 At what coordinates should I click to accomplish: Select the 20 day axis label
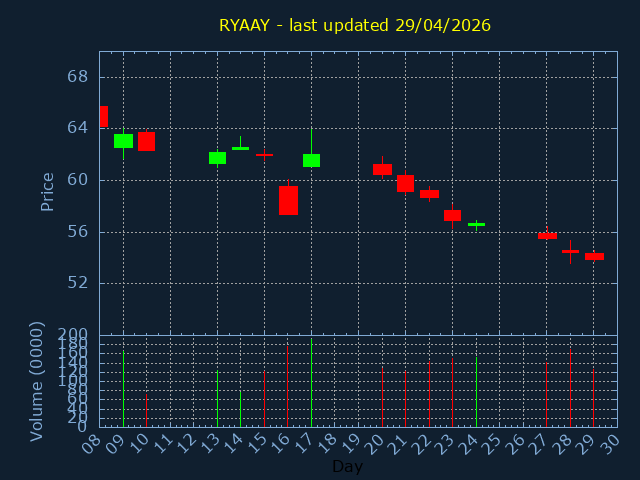click(375, 443)
